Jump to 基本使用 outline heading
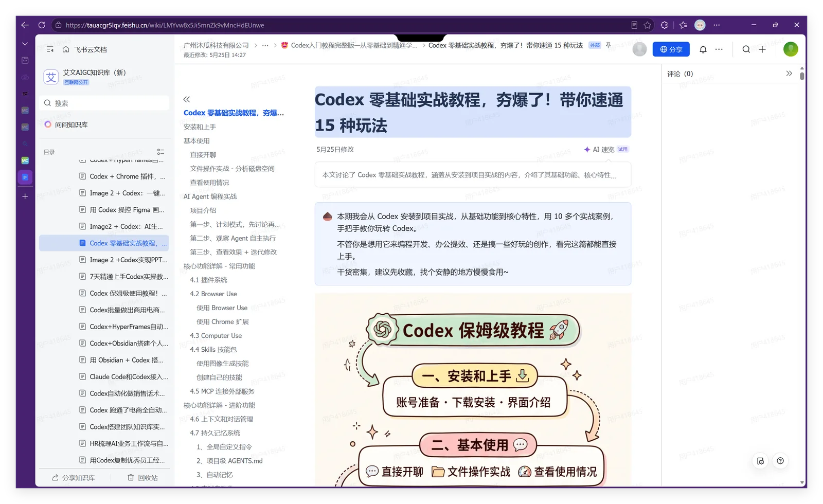 (x=196, y=140)
